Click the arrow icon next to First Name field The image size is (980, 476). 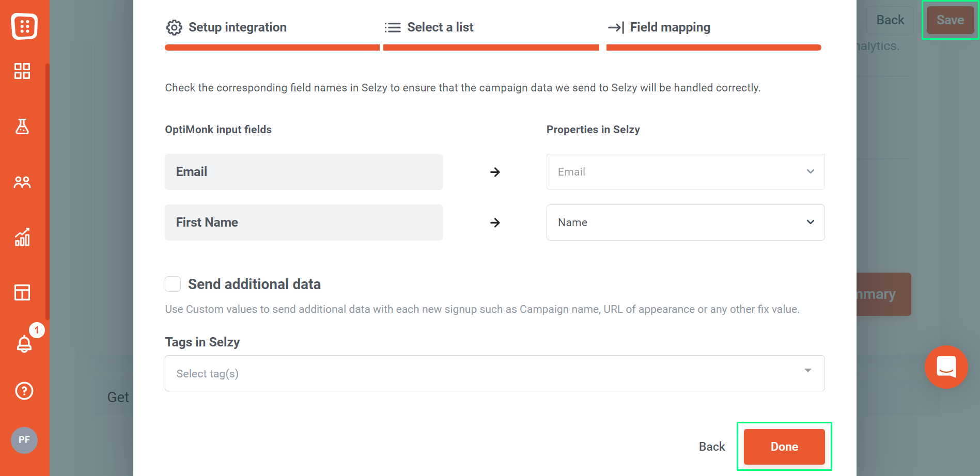[495, 223]
